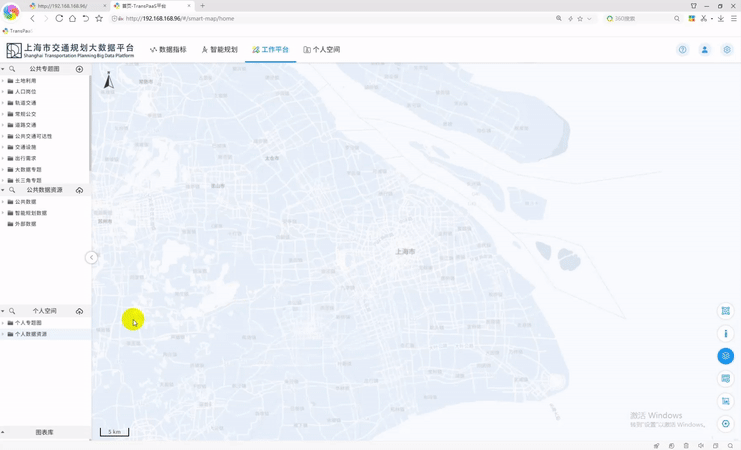The height and width of the screenshot is (450, 741).
Task: Click the Shanghai platform logo title
Action: (x=70, y=50)
